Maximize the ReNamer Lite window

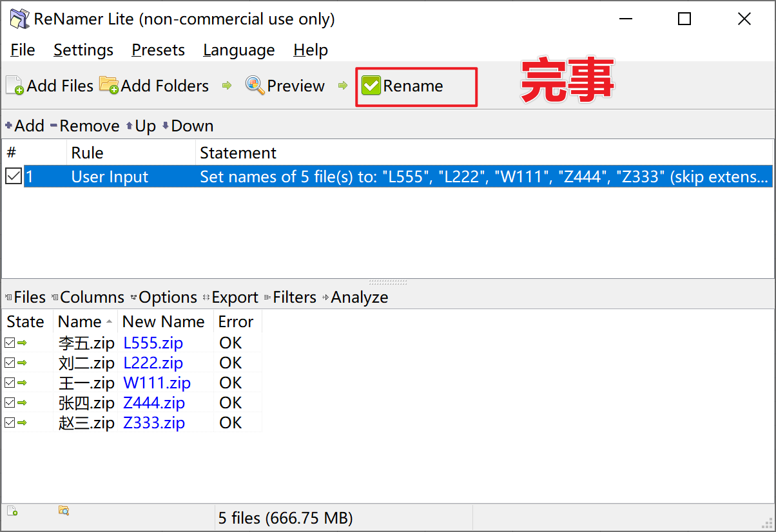(x=684, y=19)
